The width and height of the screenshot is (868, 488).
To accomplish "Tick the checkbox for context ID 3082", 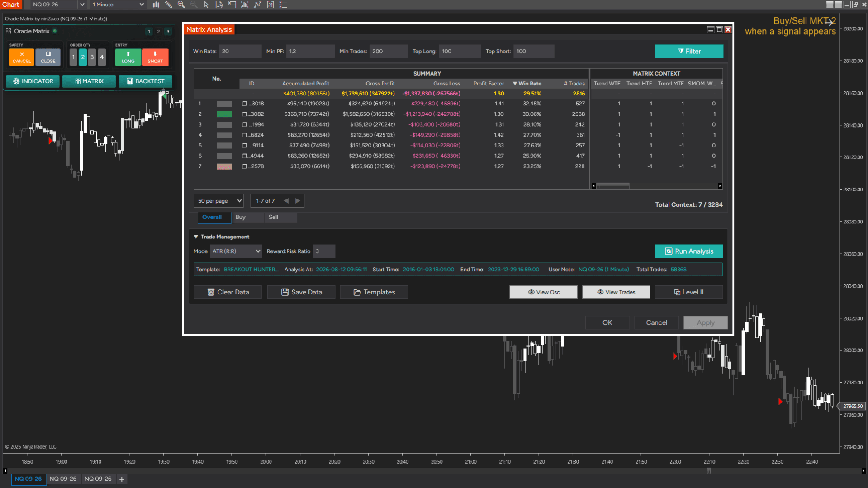I will 245,114.
